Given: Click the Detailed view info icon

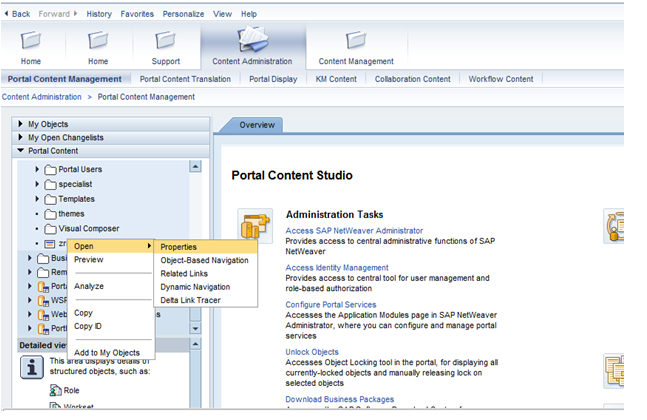Looking at the screenshot, I should (32, 367).
